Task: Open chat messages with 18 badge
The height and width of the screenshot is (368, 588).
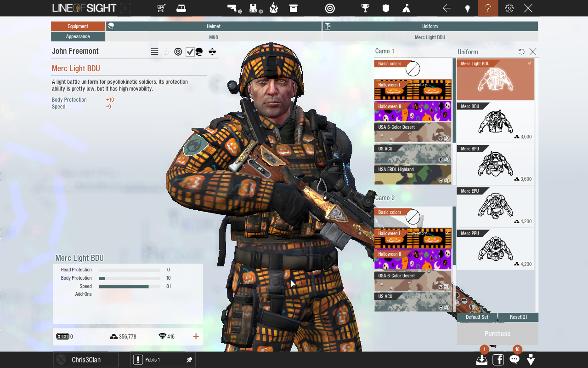Action: tap(514, 360)
